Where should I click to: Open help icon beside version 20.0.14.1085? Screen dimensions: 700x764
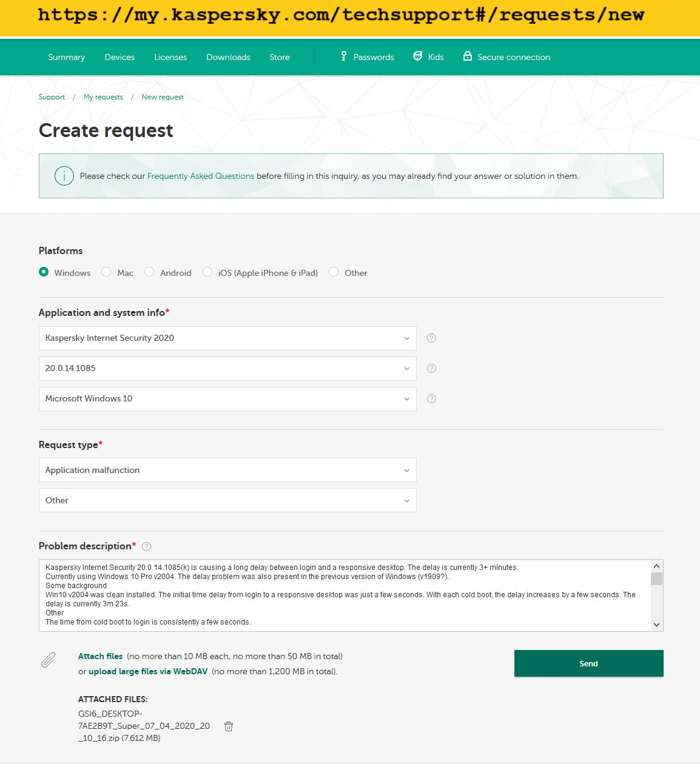pos(432,369)
